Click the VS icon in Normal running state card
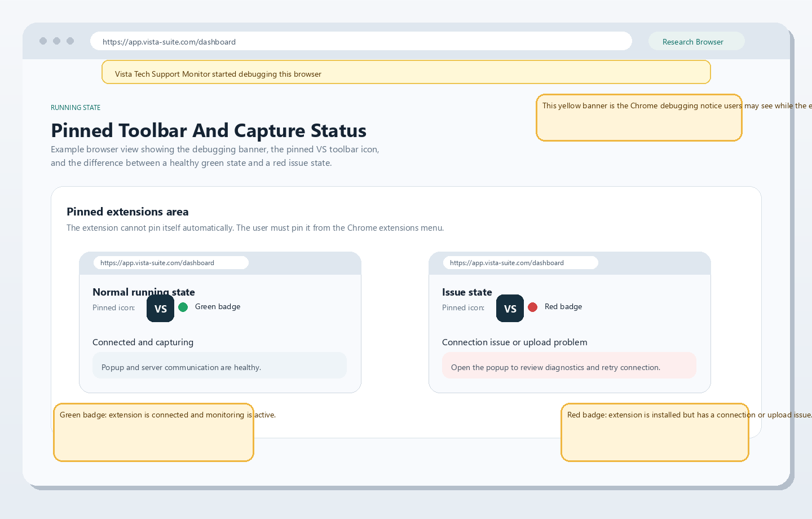The image size is (812, 519). (160, 309)
